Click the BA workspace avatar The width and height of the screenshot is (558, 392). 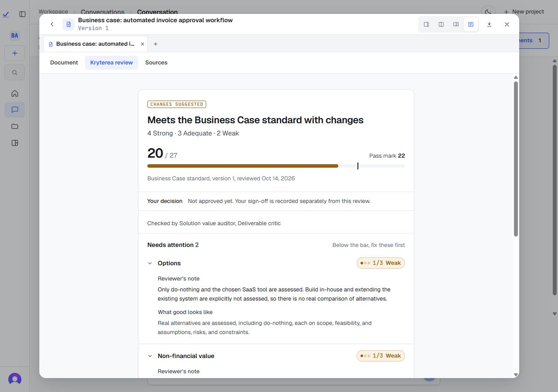(14, 36)
